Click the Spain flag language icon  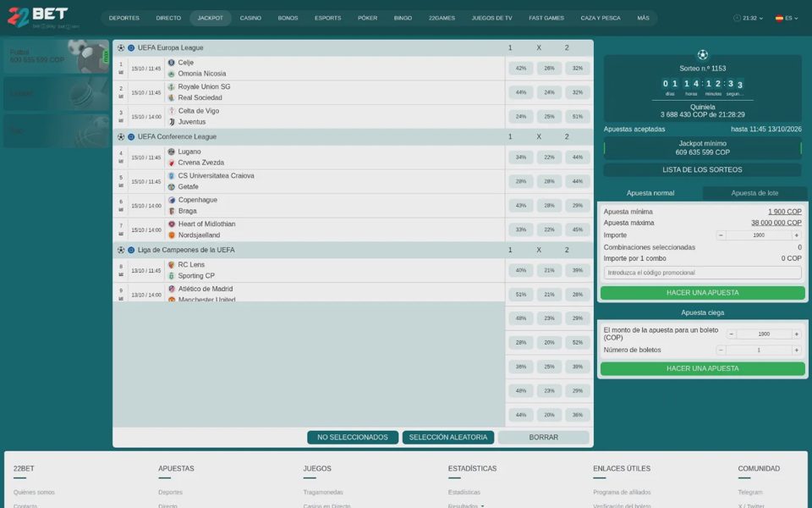(779, 18)
